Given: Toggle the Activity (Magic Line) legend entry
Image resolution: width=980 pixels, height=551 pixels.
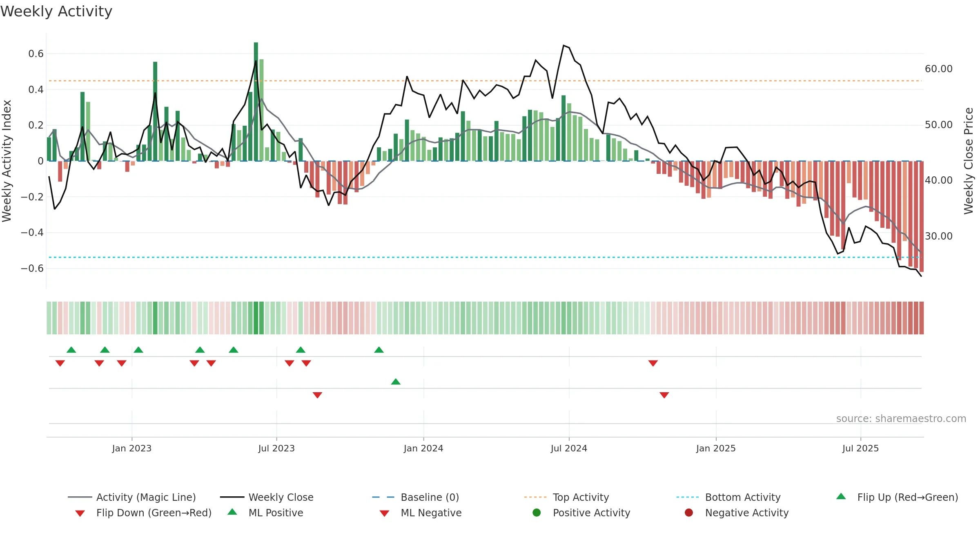Looking at the screenshot, I should tap(131, 497).
